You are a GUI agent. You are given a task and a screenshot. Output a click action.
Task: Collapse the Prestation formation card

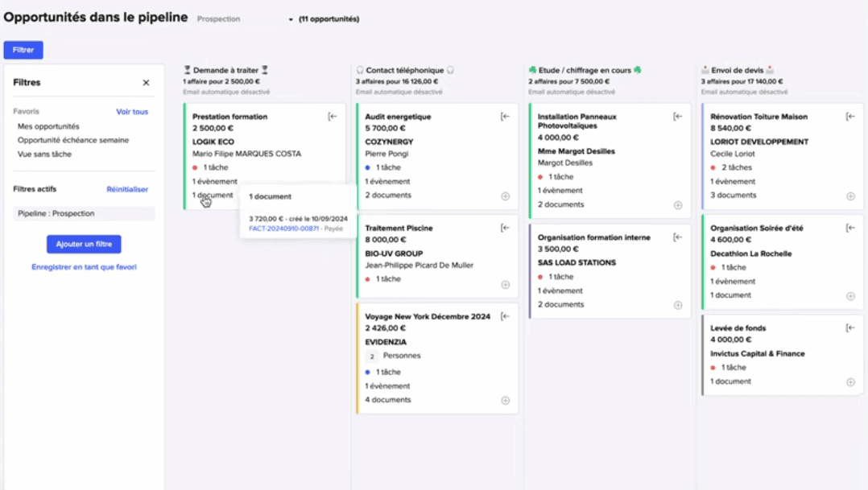(332, 116)
